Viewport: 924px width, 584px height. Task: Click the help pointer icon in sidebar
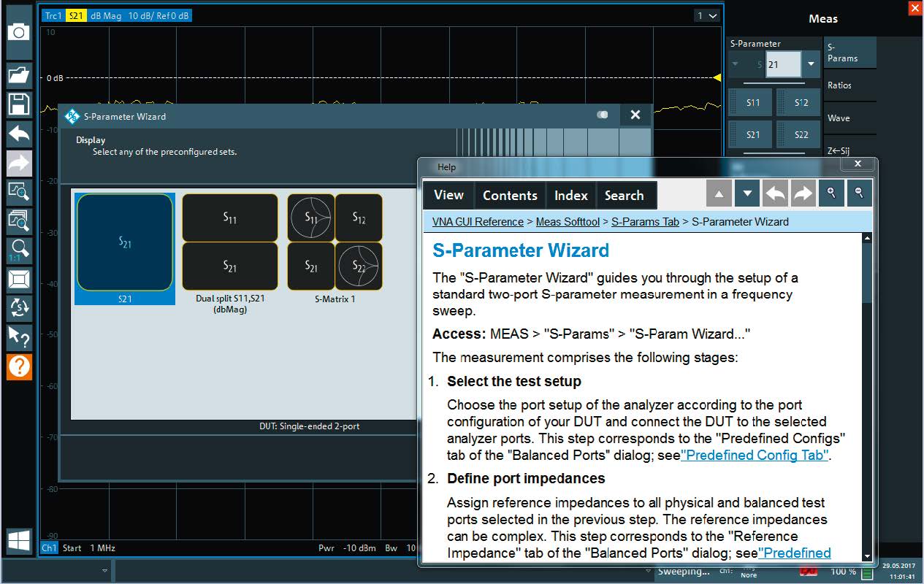click(x=19, y=337)
